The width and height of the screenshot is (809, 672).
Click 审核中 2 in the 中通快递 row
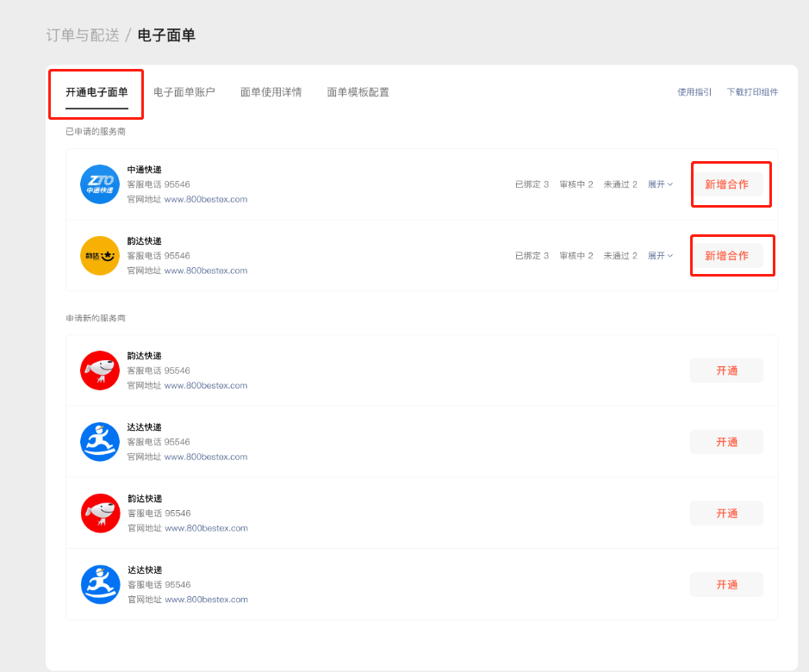576,184
